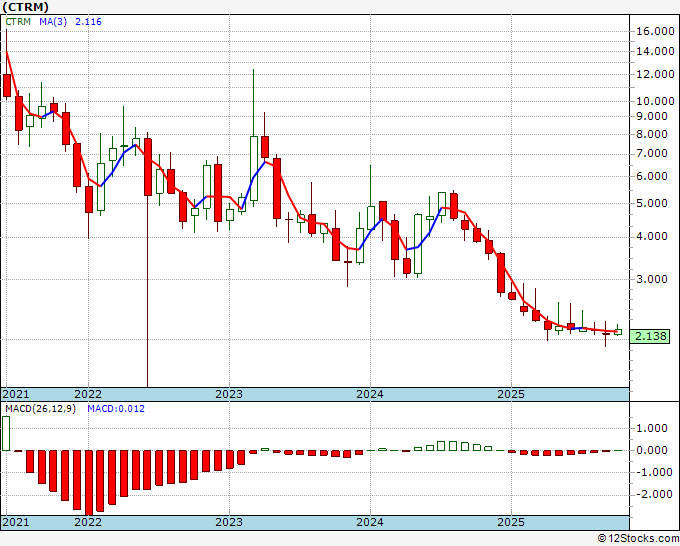Click the MACD:0.012 value label

pyautogui.click(x=116, y=409)
